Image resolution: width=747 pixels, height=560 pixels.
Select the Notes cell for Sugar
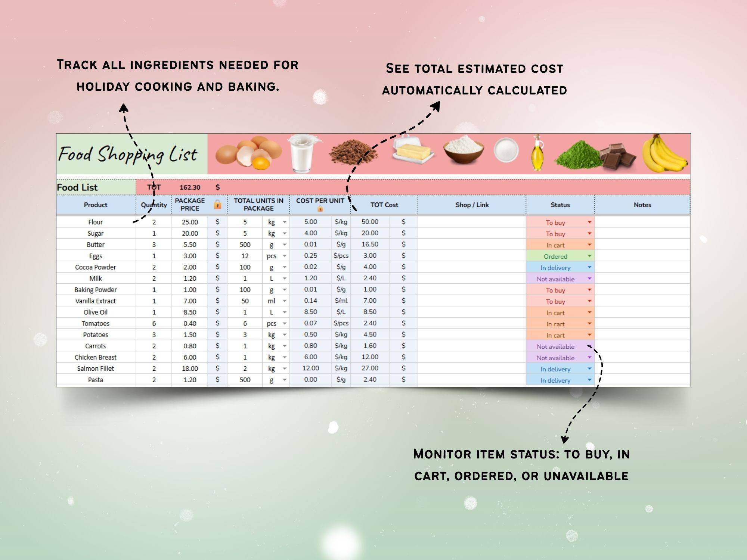(642, 234)
